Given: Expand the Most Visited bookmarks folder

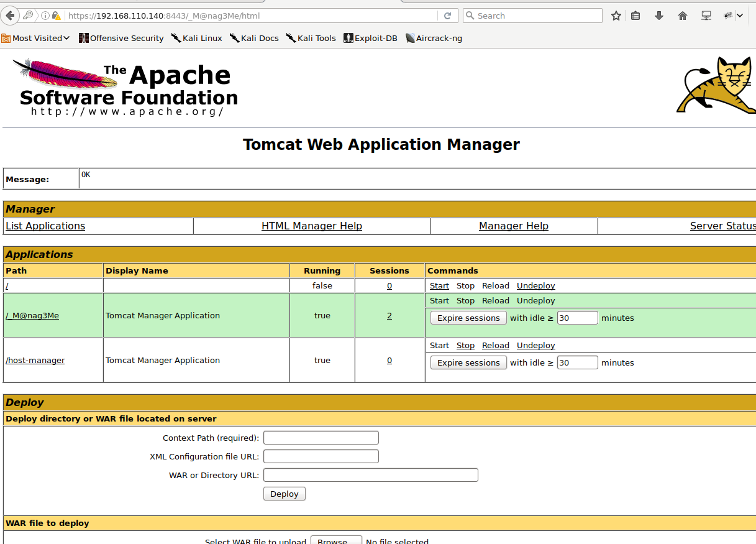Looking at the screenshot, I should pyautogui.click(x=35, y=38).
